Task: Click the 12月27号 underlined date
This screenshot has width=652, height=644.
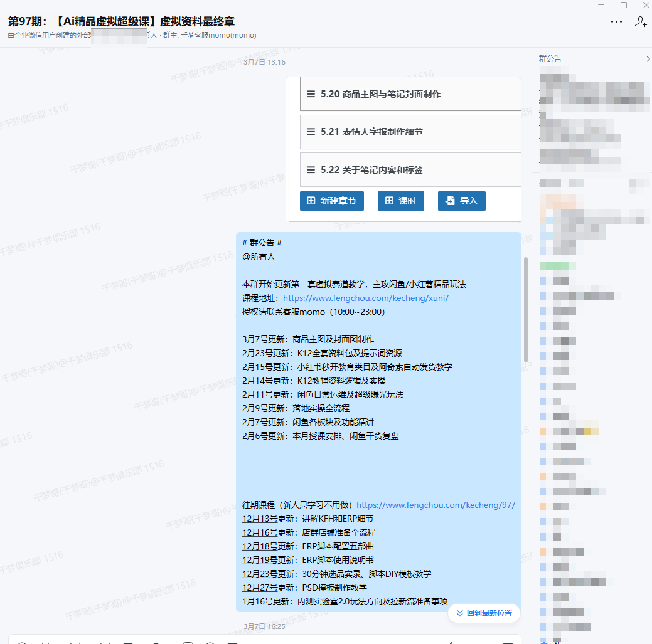Action: [260, 588]
